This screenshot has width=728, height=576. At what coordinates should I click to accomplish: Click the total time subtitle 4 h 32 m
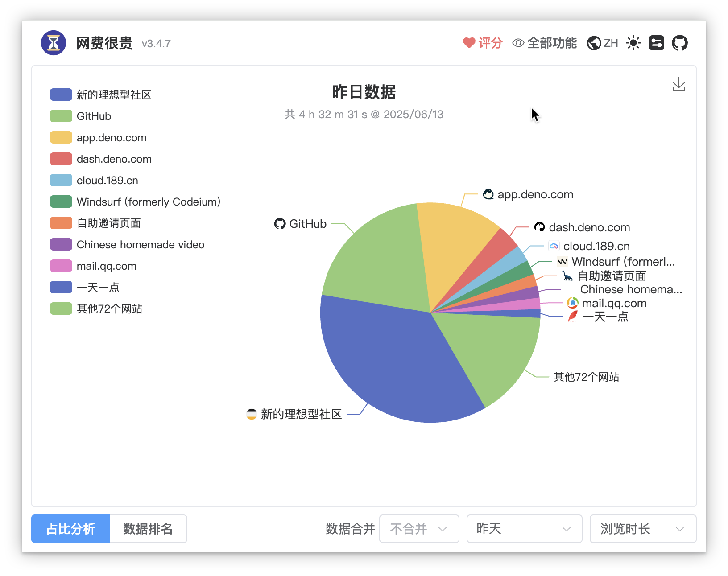364,115
